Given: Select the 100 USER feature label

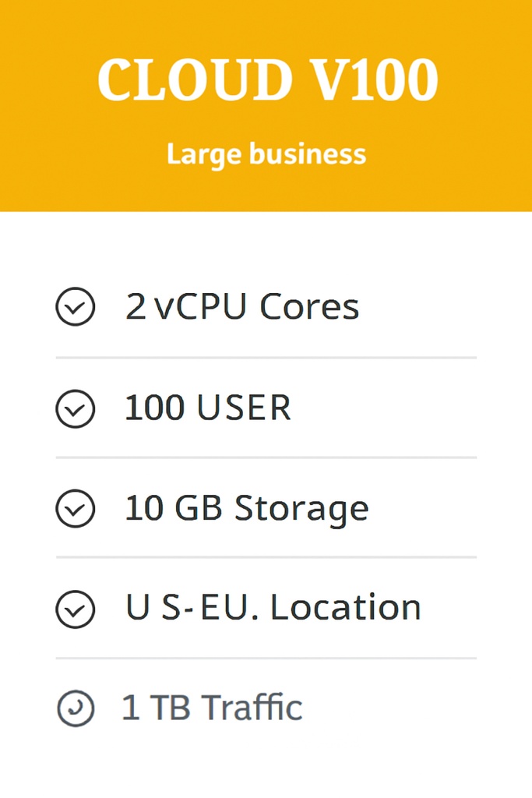Looking at the screenshot, I should pos(208,408).
